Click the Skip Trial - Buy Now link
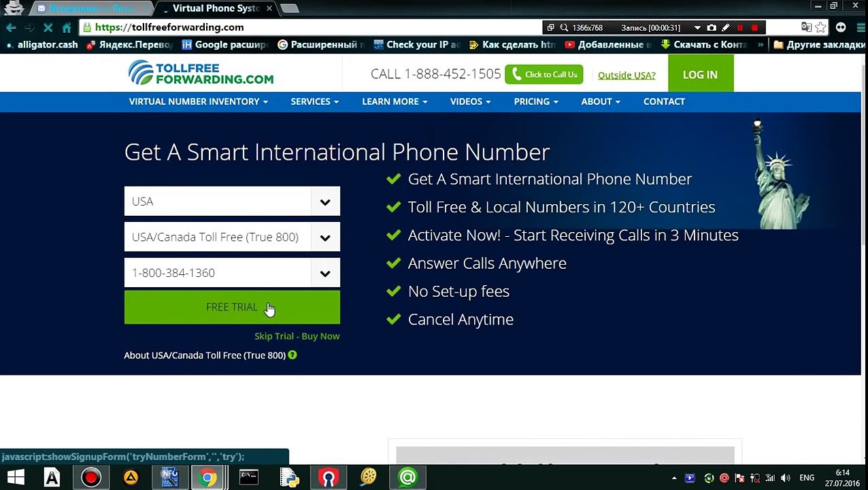868x490 pixels. point(297,336)
